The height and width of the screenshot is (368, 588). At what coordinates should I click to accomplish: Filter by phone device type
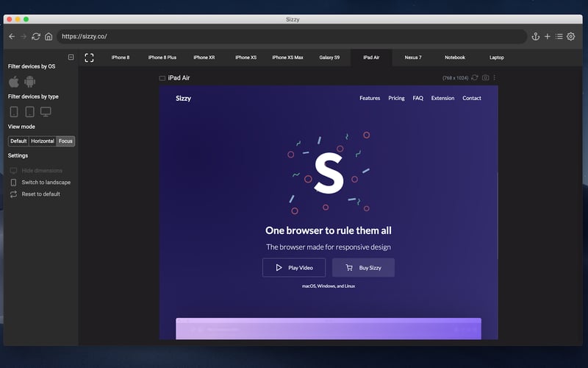point(14,112)
